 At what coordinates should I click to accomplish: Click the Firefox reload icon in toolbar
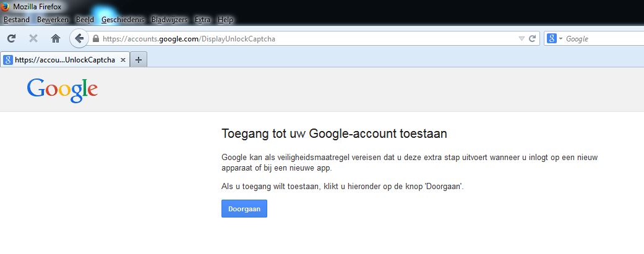[12, 38]
